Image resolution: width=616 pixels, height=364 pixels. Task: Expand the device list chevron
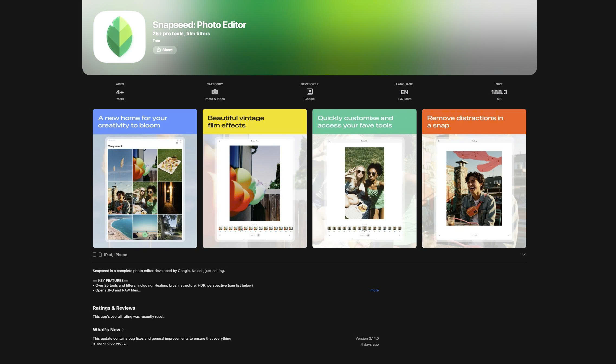coord(524,255)
